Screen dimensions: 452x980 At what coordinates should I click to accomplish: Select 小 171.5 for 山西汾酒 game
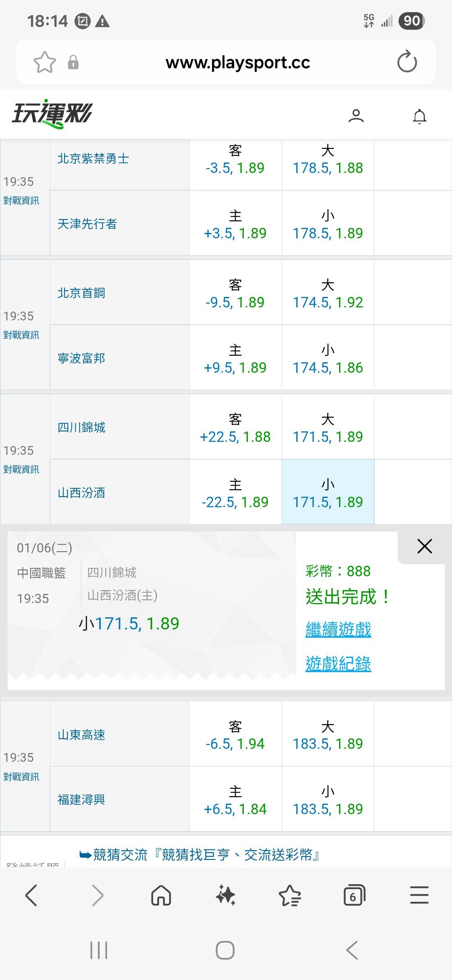coord(328,493)
